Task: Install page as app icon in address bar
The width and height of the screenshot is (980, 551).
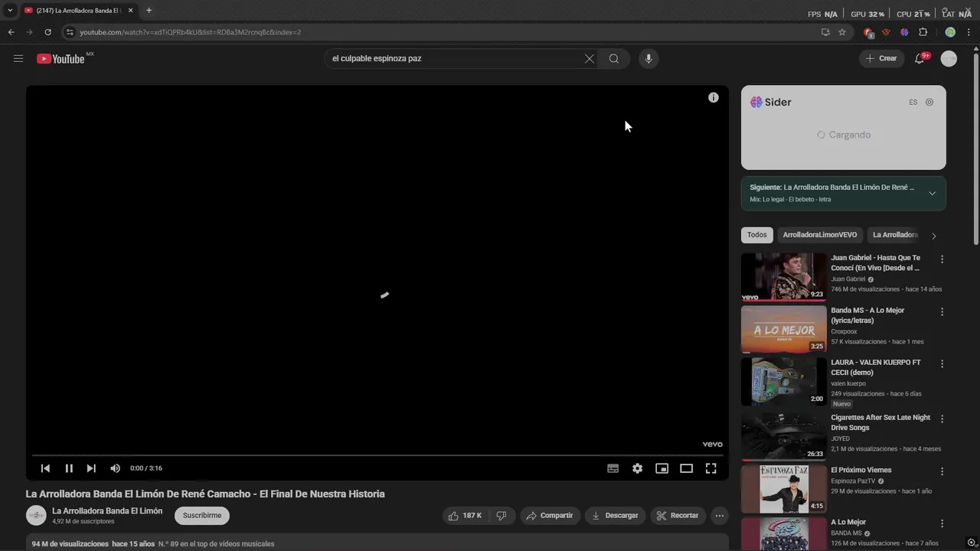Action: tap(825, 32)
